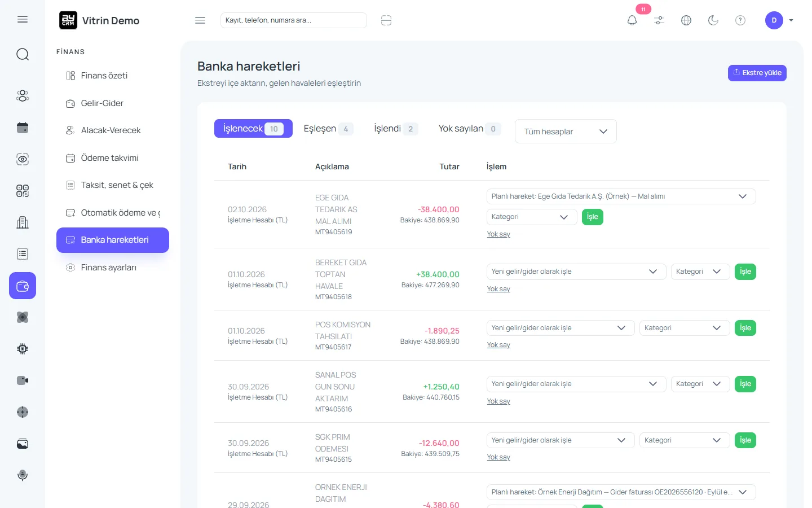Open the user avatar D dropdown

779,20
